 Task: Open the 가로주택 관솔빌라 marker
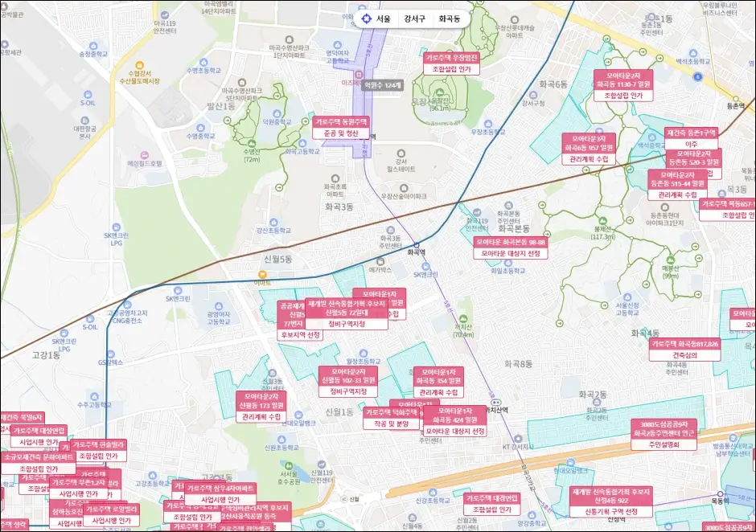(x=98, y=450)
